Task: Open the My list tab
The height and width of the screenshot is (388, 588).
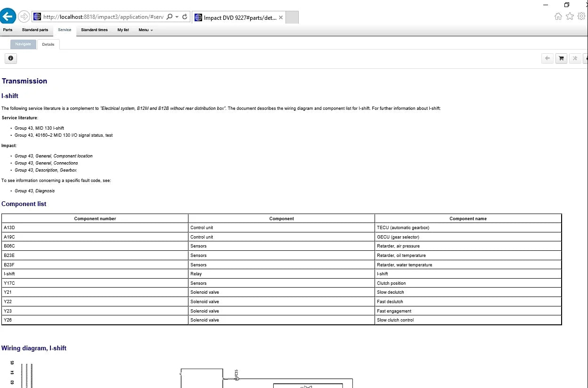Action: click(123, 30)
